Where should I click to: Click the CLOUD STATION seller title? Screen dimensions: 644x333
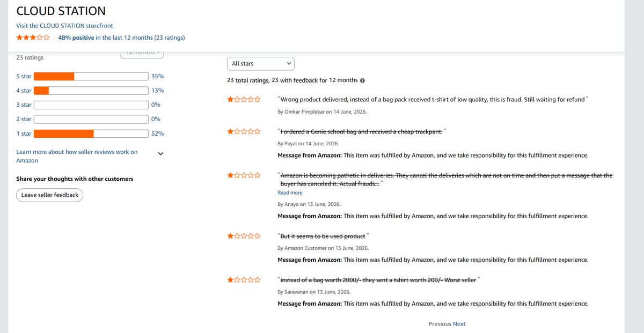click(x=61, y=11)
